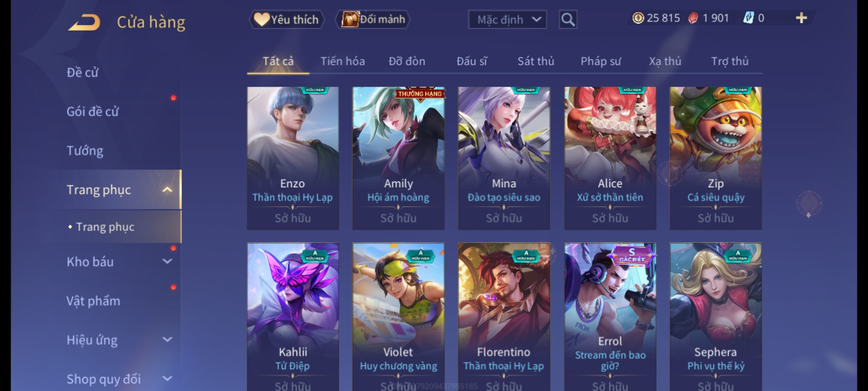
Task: Collapse the Trang phục sidebar section
Action: (x=167, y=190)
